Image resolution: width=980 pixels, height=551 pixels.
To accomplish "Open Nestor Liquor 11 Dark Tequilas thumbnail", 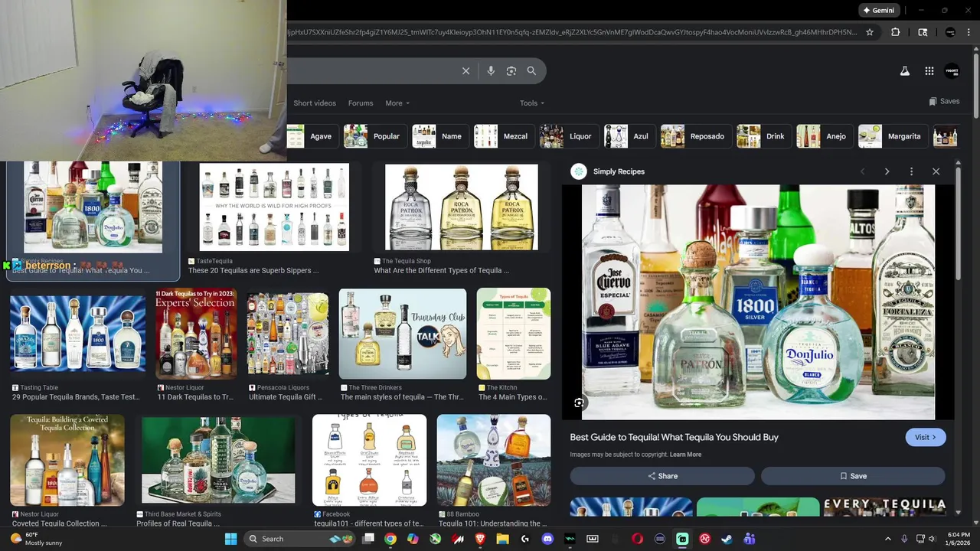I will point(196,334).
